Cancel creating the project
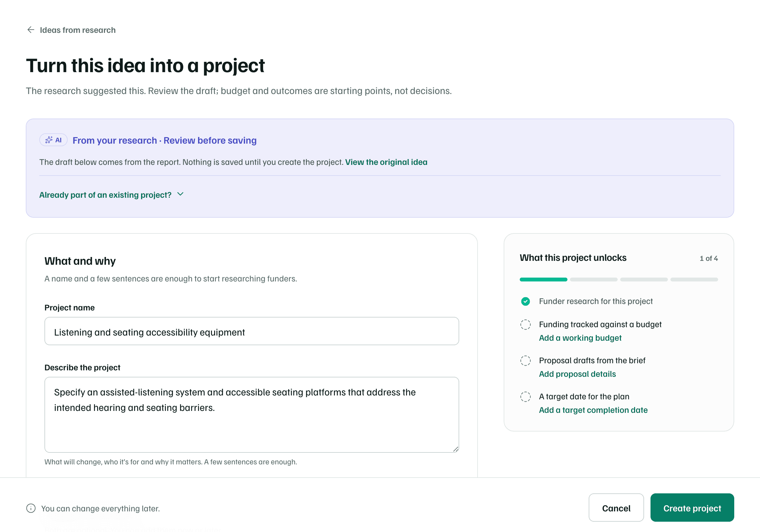 coord(616,508)
